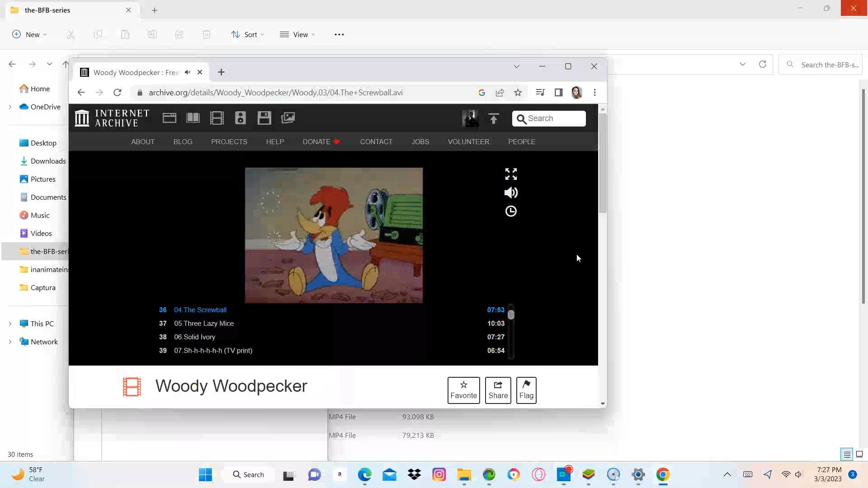Viewport: 868px width, 488px height.
Task: Click the clock playback-speed icon on player
Action: [511, 211]
